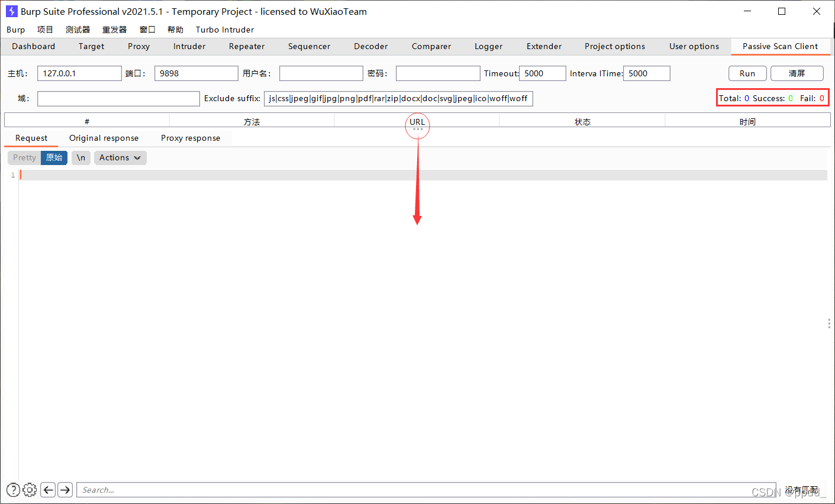Focus the 端口 port field 9898
The width and height of the screenshot is (835, 504).
point(196,73)
